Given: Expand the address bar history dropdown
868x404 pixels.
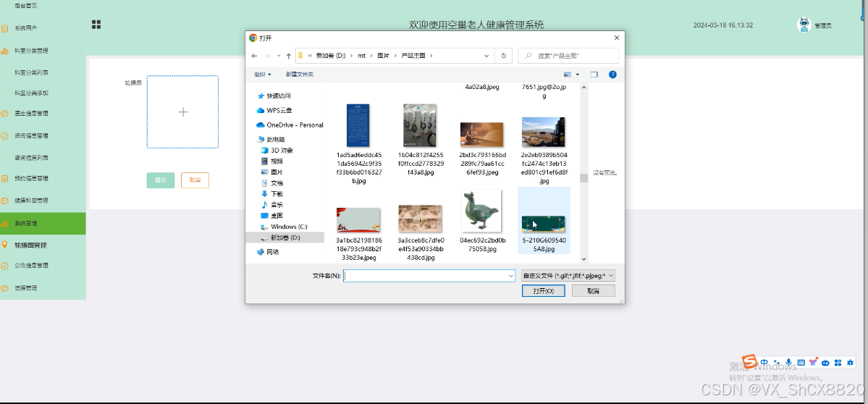Looking at the screenshot, I should [486, 56].
